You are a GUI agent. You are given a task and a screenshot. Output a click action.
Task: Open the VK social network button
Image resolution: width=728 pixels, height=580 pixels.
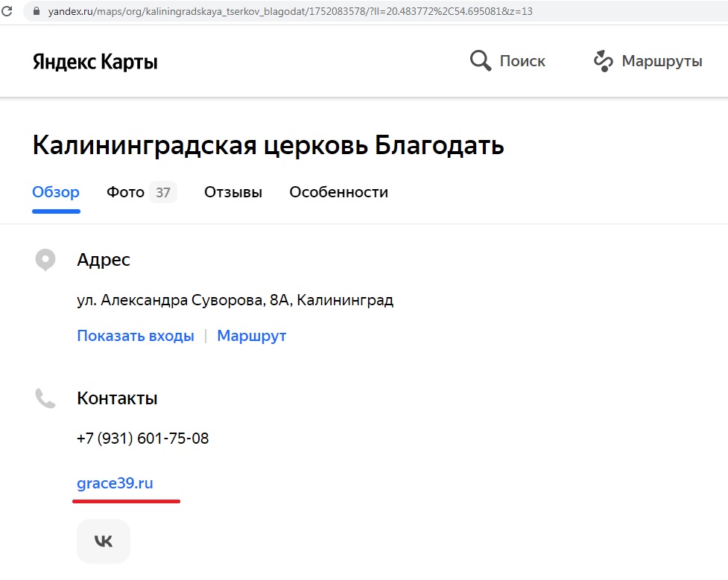pos(104,541)
